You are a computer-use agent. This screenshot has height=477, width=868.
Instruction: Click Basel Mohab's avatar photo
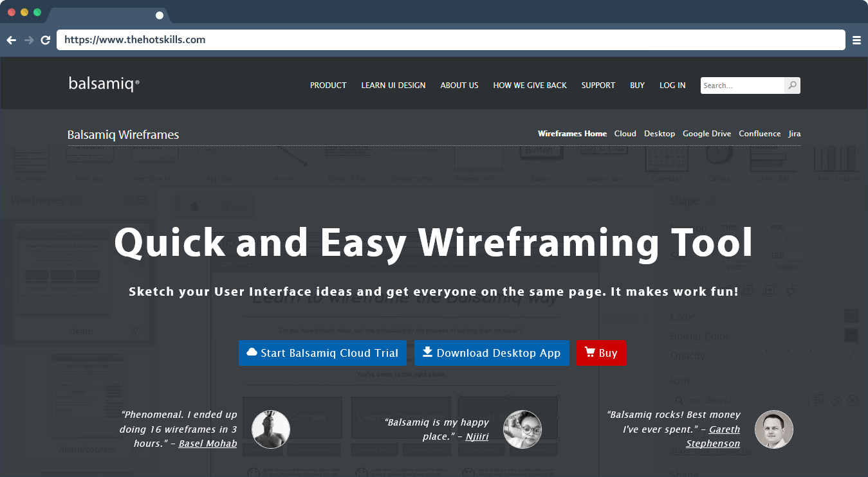click(x=271, y=429)
